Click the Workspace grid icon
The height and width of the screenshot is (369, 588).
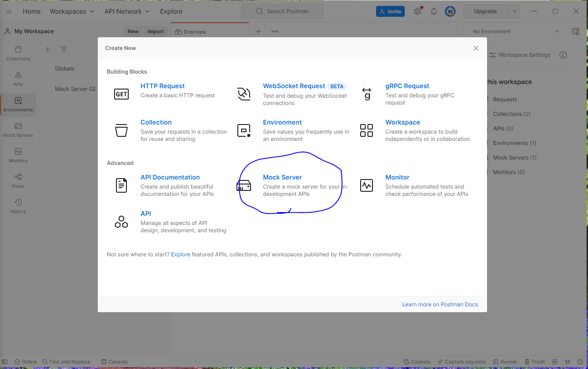[367, 130]
